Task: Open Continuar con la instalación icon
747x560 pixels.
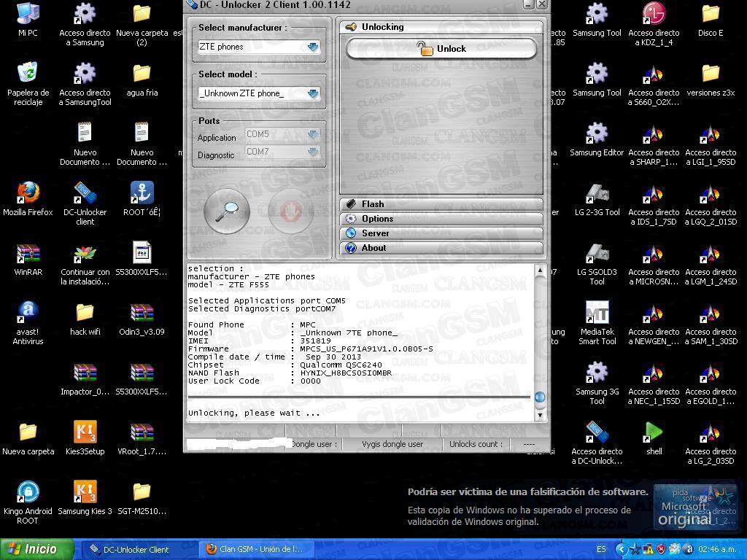Action: click(x=85, y=263)
